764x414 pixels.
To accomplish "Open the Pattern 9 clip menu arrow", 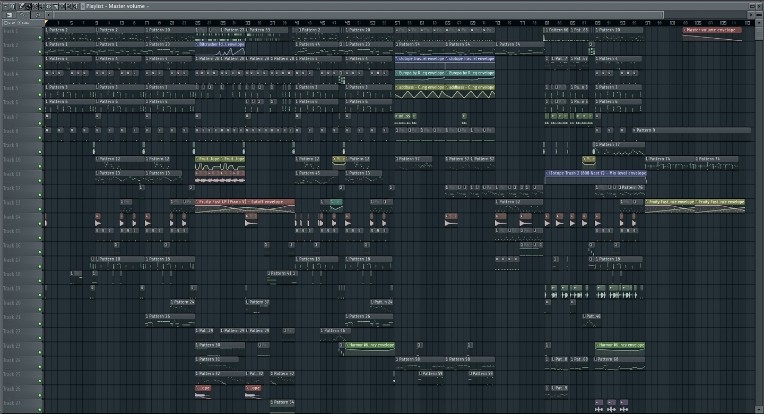I will [x=635, y=130].
